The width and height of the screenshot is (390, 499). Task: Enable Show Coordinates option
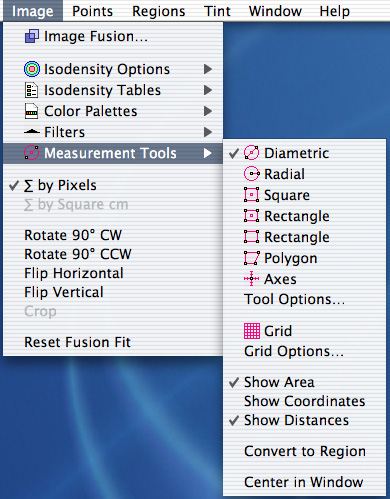304,401
